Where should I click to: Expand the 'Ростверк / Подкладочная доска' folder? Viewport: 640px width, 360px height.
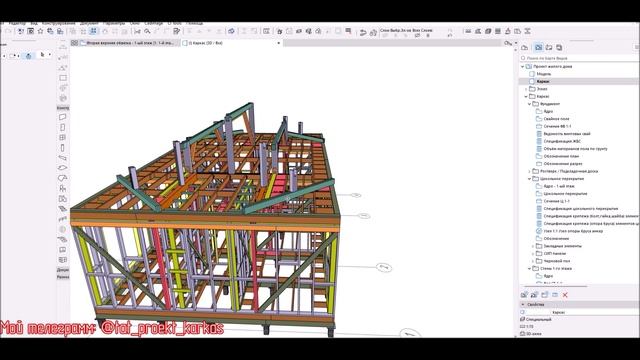[530, 171]
